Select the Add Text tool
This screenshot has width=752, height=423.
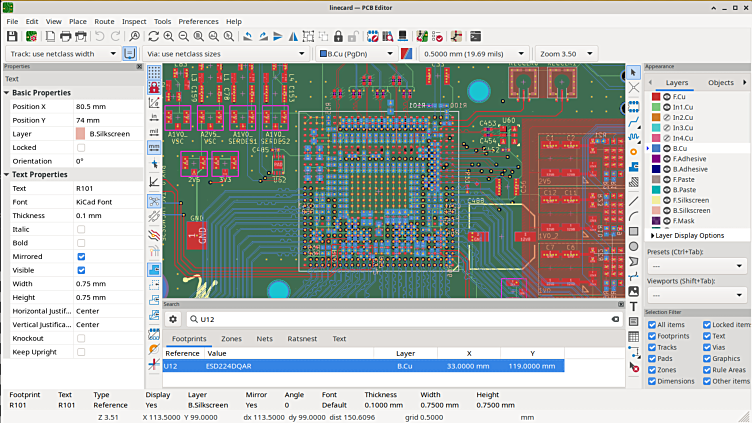coord(634,306)
